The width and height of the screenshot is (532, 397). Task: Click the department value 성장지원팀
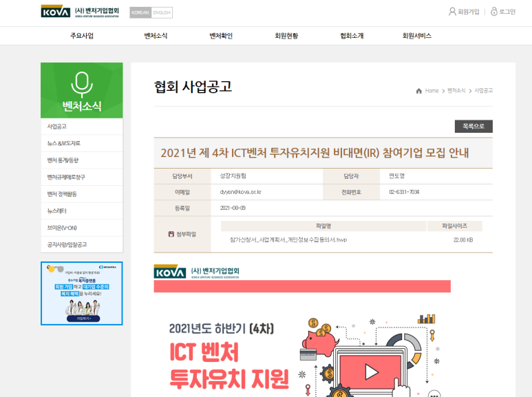(x=233, y=175)
